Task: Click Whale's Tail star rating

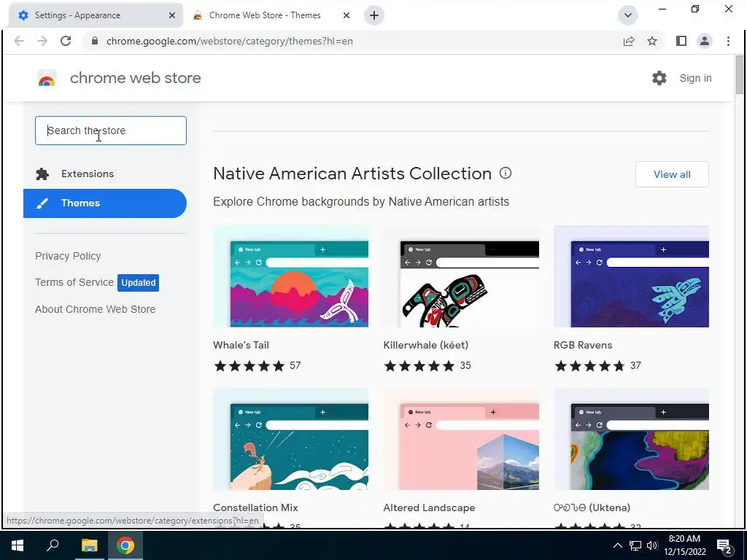Action: [x=249, y=366]
